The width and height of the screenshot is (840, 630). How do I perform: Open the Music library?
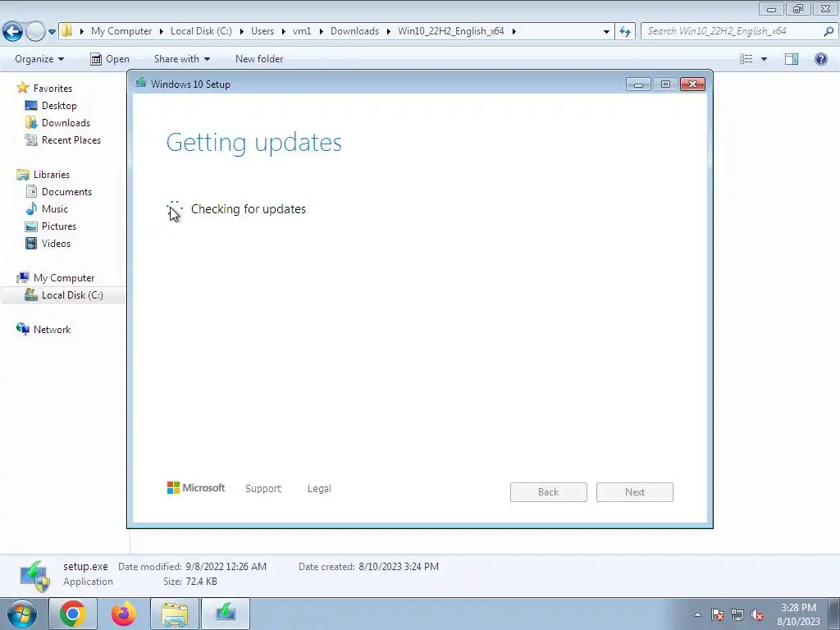point(47,209)
